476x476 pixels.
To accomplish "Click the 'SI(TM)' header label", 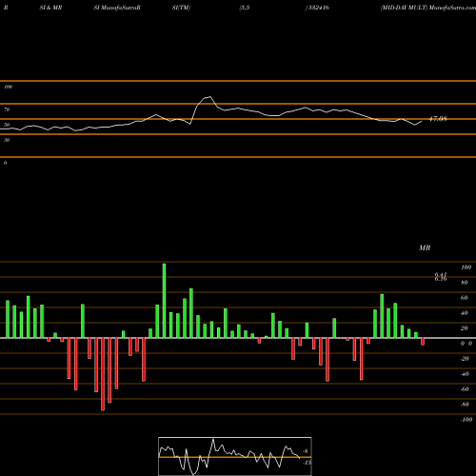I will (181, 8).
